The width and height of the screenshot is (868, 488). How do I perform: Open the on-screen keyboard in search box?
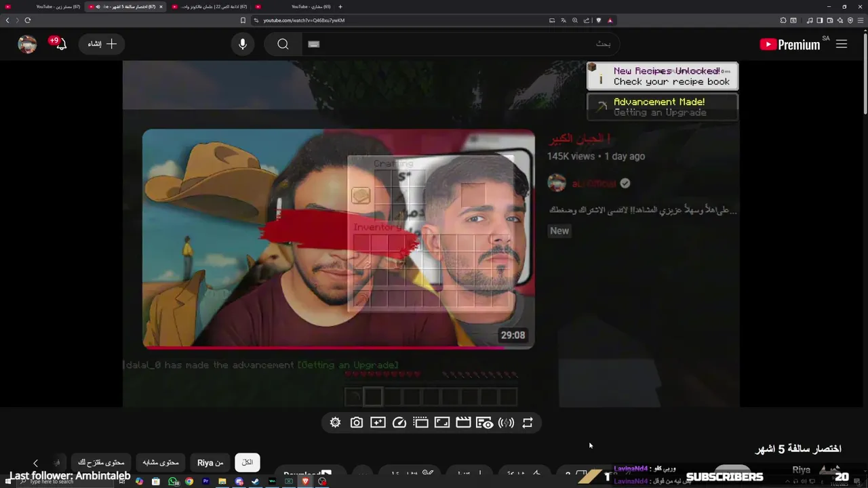coord(313,44)
